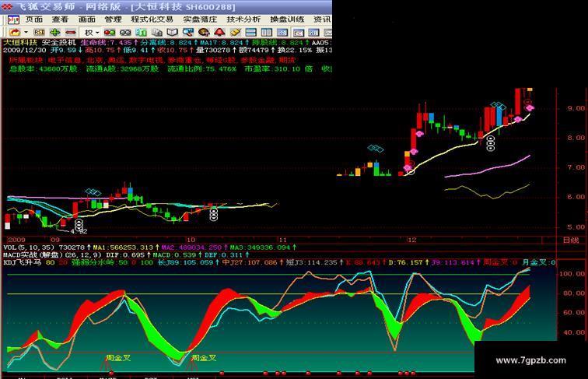
Task: Click the gray binoculars toolbar icon
Action: coord(125,33)
